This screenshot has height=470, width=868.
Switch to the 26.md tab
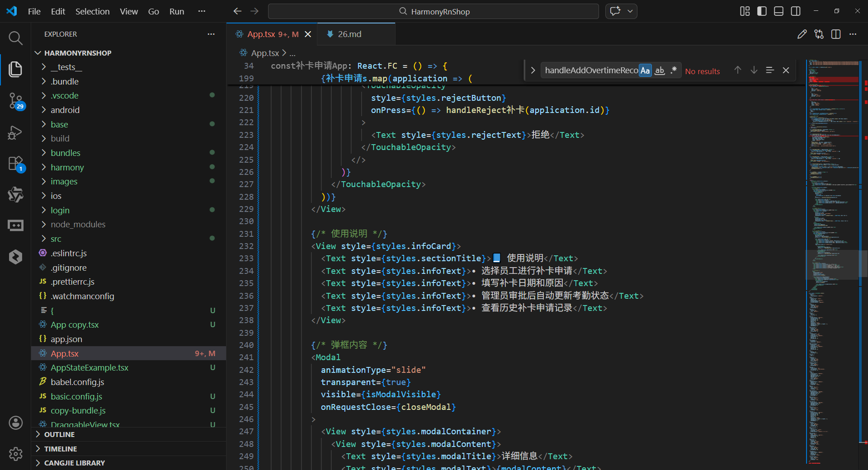click(x=356, y=34)
